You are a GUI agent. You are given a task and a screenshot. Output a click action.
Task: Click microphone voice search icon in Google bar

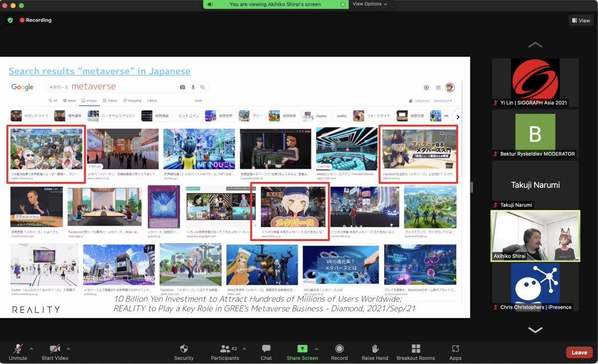point(193,87)
